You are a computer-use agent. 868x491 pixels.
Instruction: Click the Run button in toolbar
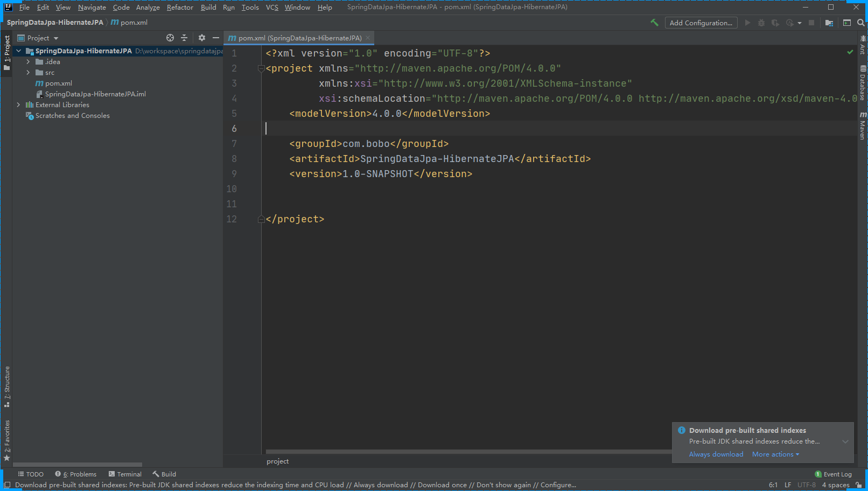click(x=747, y=23)
